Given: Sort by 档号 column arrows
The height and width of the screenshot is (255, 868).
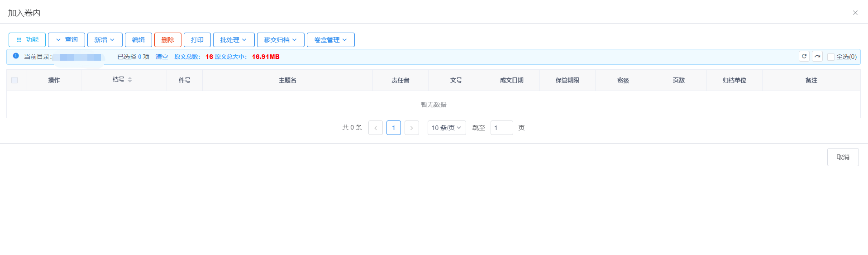Looking at the screenshot, I should pyautogui.click(x=130, y=80).
